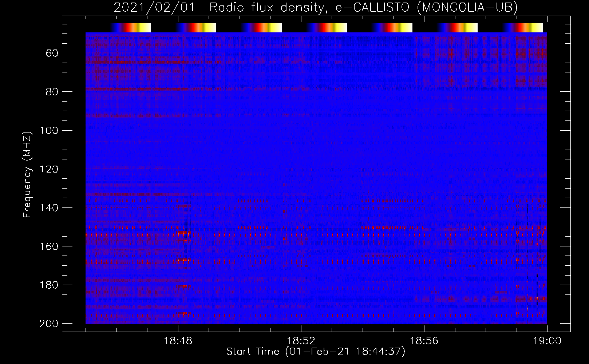Click the 200 MHz frequency tick label
Viewport: 589px width, 364px height.
click(x=49, y=324)
